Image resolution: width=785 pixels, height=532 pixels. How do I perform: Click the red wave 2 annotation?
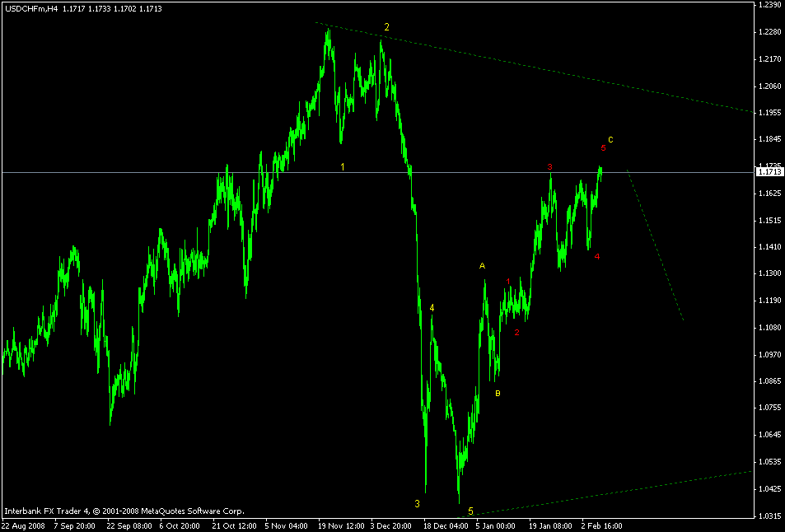tap(516, 333)
